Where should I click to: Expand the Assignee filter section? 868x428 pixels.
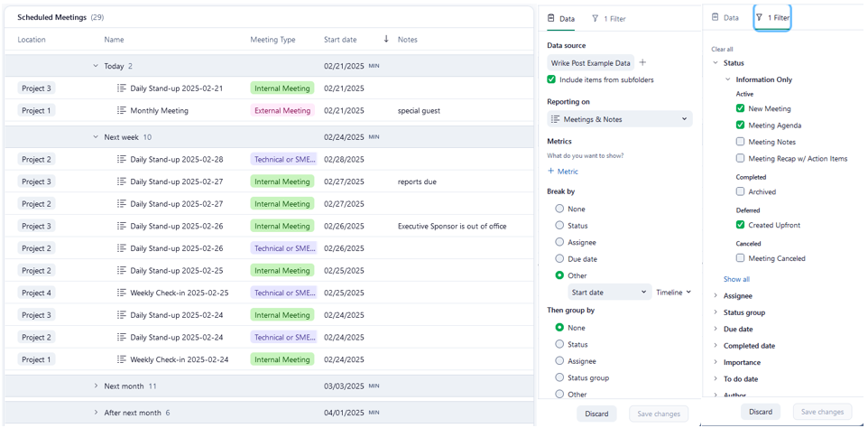tap(716, 295)
